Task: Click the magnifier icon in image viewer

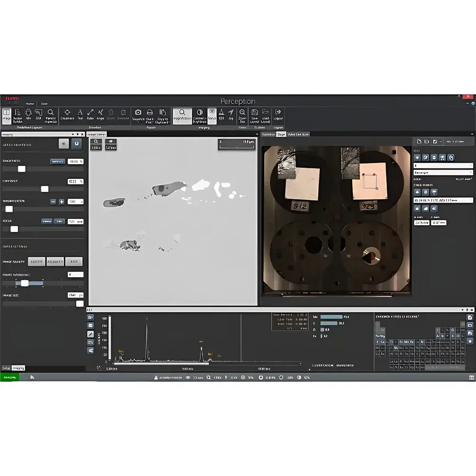Action: coord(96,141)
